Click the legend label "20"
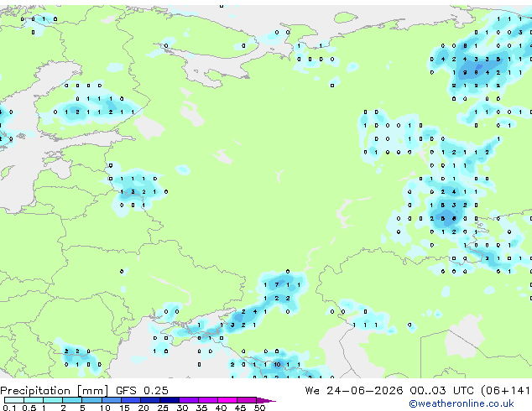Screen dimensions: 532x411 click(143, 408)
